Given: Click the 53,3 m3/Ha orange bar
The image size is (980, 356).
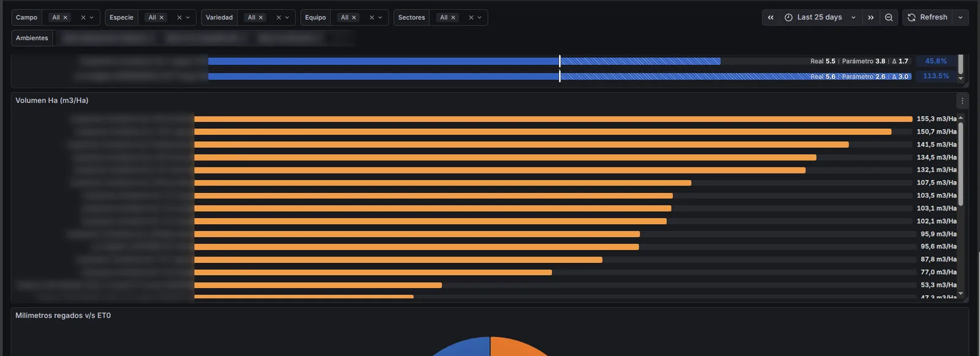Looking at the screenshot, I should click(x=318, y=285).
